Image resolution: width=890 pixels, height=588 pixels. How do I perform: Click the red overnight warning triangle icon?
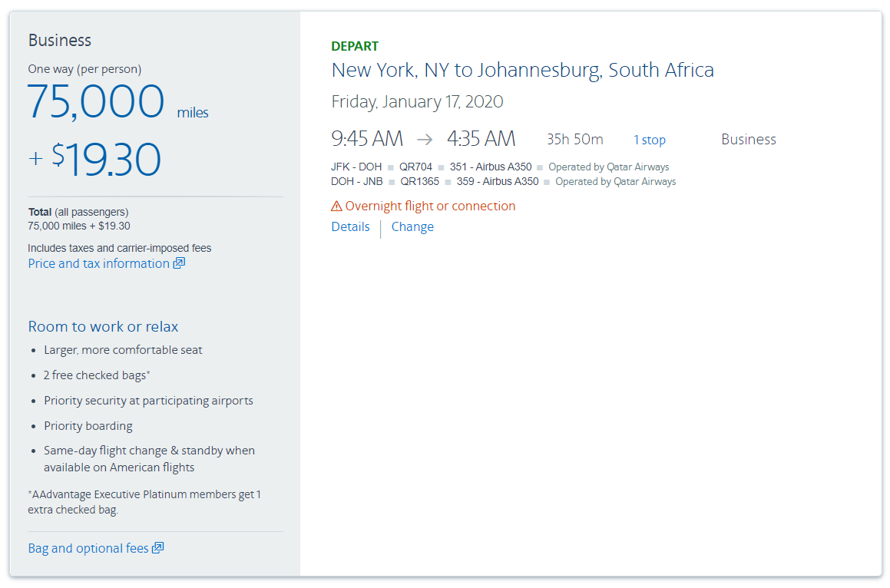click(x=336, y=206)
